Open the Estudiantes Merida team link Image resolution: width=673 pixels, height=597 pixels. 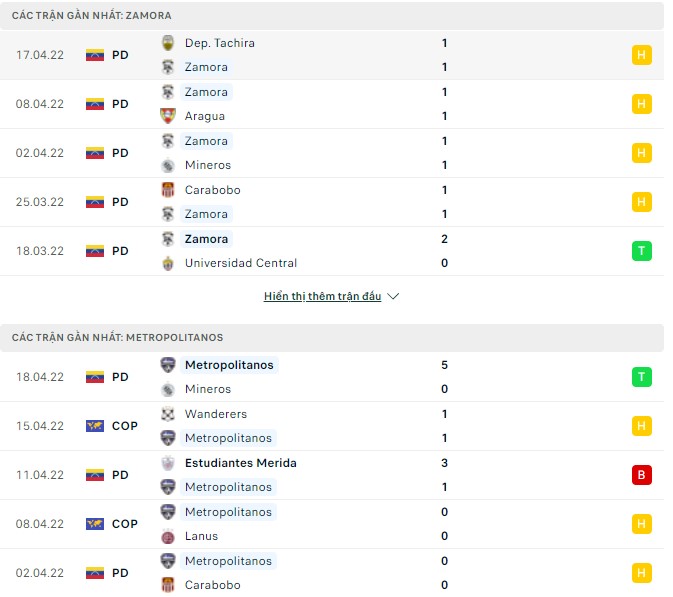[x=240, y=463]
